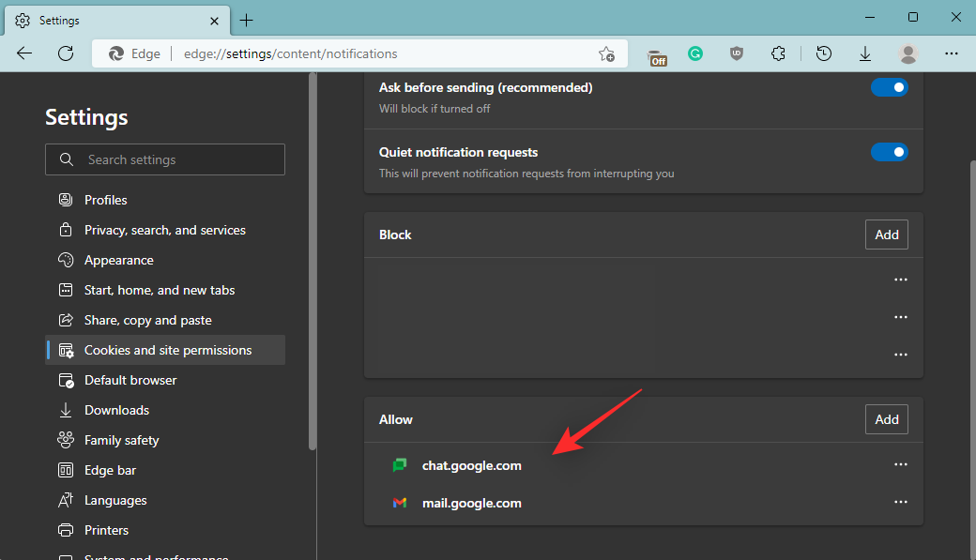Open Settings and more menu
976x560 pixels.
click(x=951, y=54)
